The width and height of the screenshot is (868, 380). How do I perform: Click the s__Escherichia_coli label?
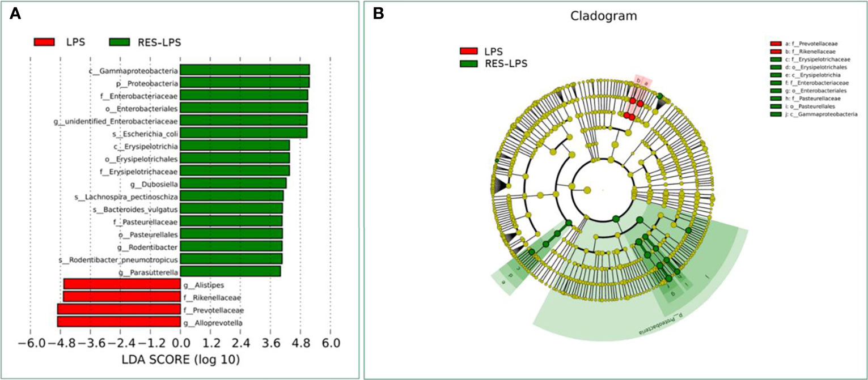pyautogui.click(x=146, y=133)
